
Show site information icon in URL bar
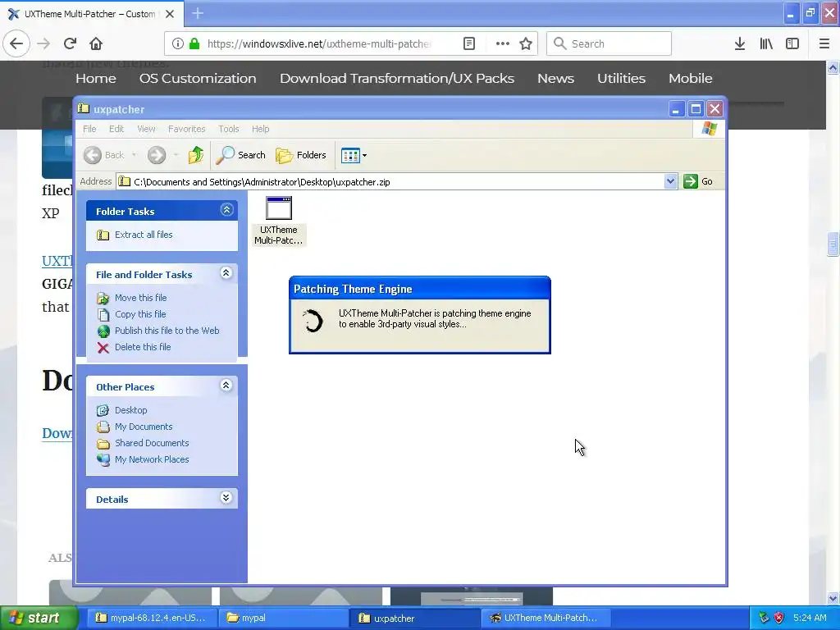pyautogui.click(x=178, y=43)
